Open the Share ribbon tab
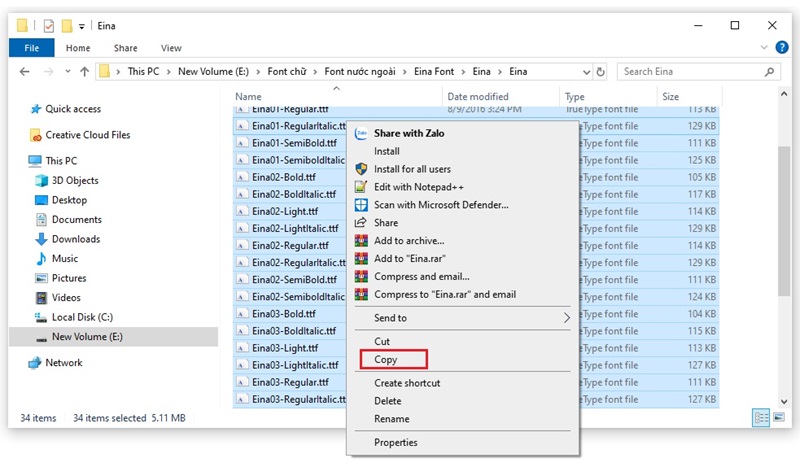800x467 pixels. pyautogui.click(x=126, y=48)
